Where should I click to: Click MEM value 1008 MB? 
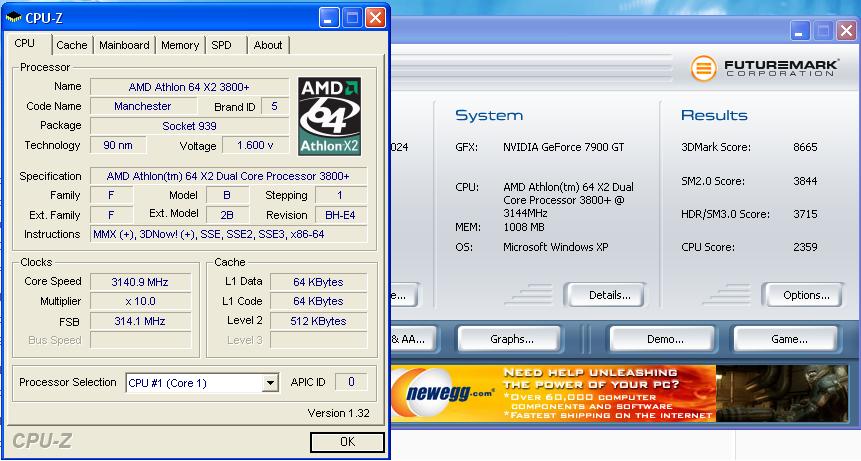pyautogui.click(x=524, y=227)
